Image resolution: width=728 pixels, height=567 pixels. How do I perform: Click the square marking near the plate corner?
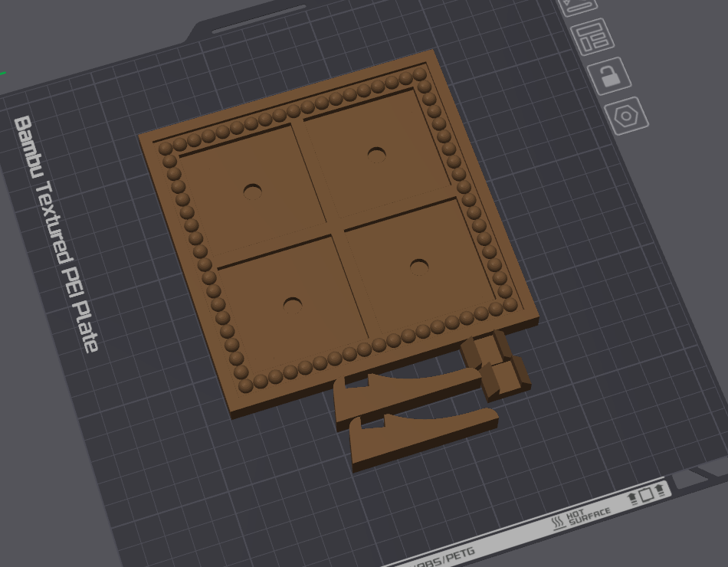tap(646, 495)
